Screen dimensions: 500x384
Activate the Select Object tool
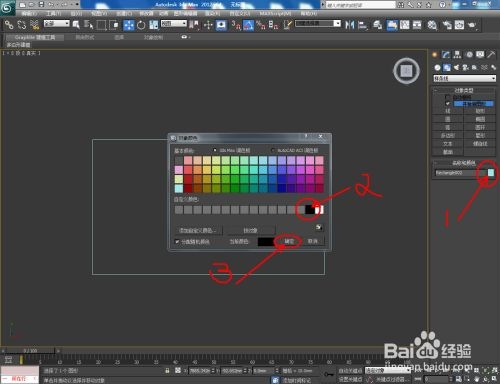click(x=76, y=25)
